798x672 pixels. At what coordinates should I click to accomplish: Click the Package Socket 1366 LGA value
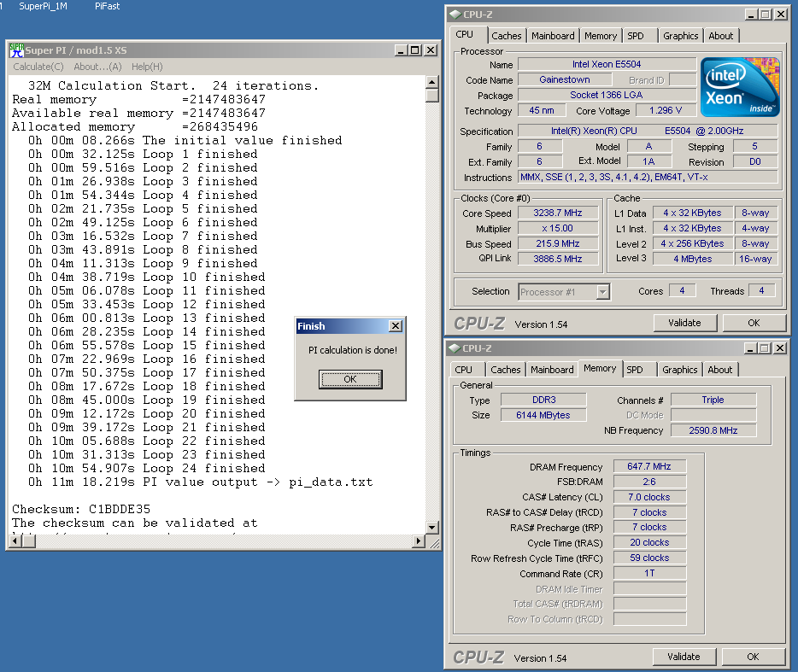[607, 95]
